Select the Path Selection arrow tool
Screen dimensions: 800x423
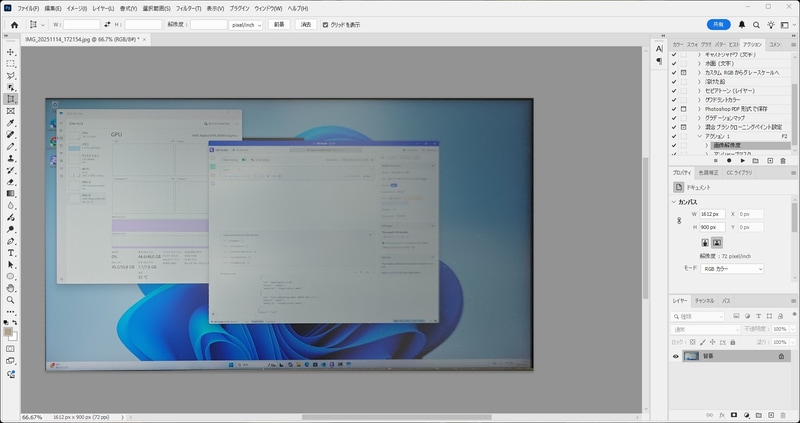pos(10,264)
